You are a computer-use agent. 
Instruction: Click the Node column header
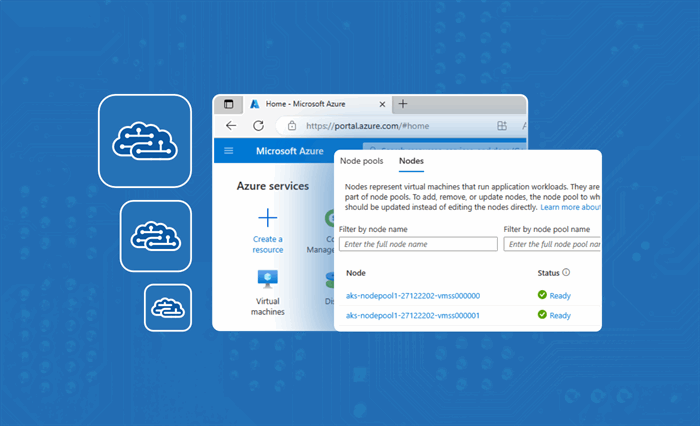click(356, 273)
